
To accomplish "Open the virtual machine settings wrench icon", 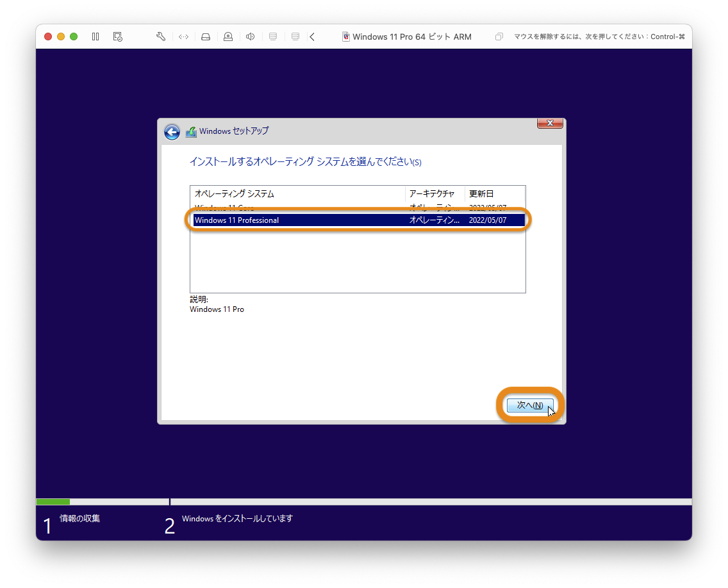I will pyautogui.click(x=160, y=37).
